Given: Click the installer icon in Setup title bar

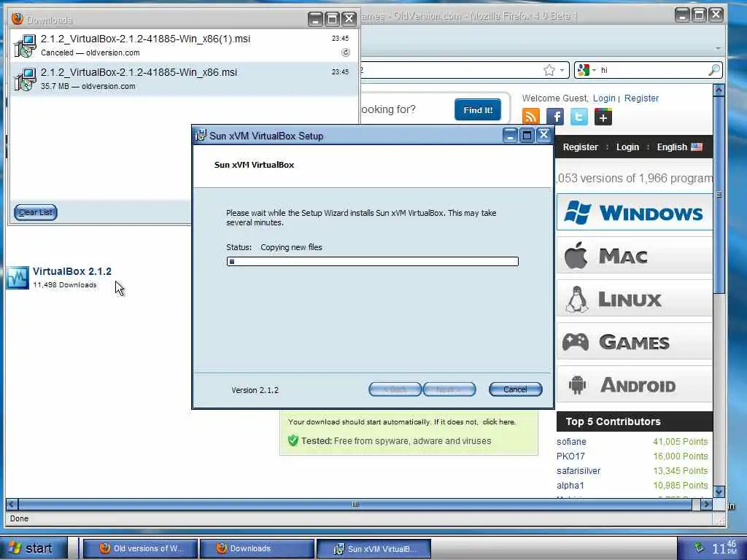Looking at the screenshot, I should pos(201,136).
